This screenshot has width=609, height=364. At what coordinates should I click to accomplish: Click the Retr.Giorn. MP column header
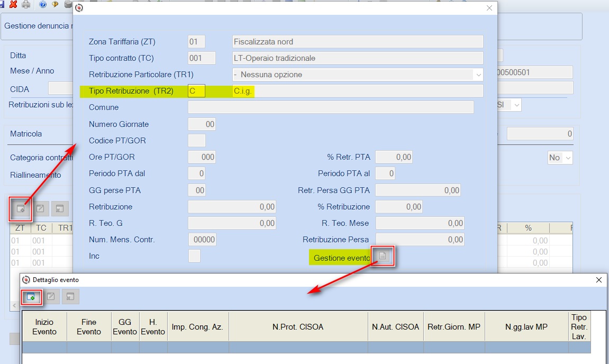(454, 327)
